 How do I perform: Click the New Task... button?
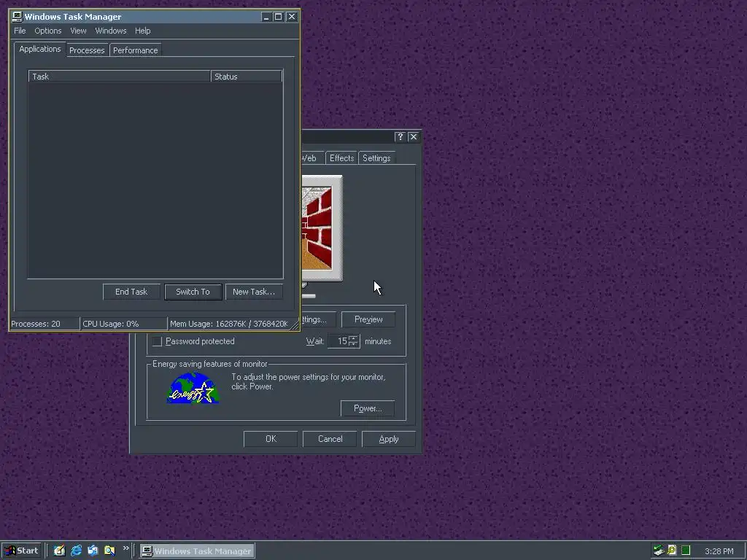click(x=254, y=292)
